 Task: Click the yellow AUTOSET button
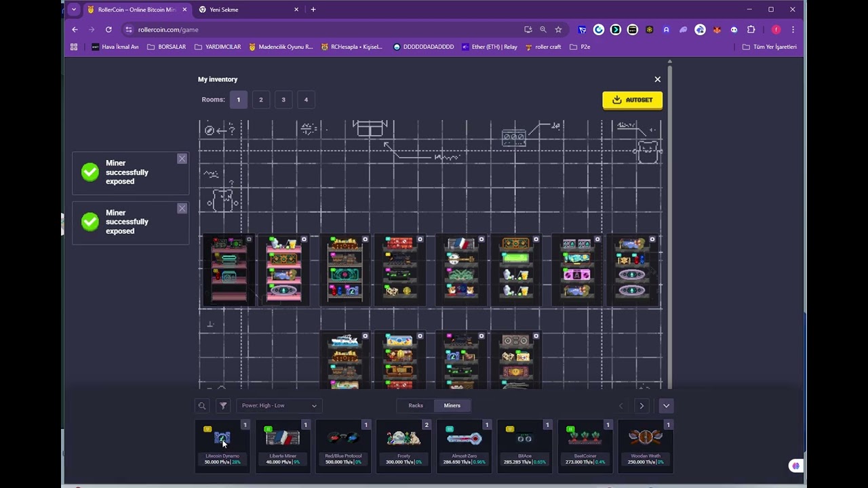[x=633, y=100]
